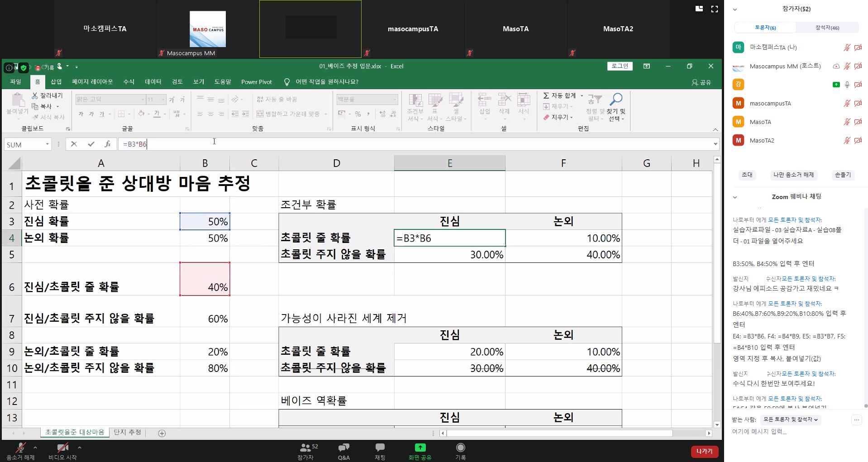Click the Zoom Q&A icon

tap(343, 448)
